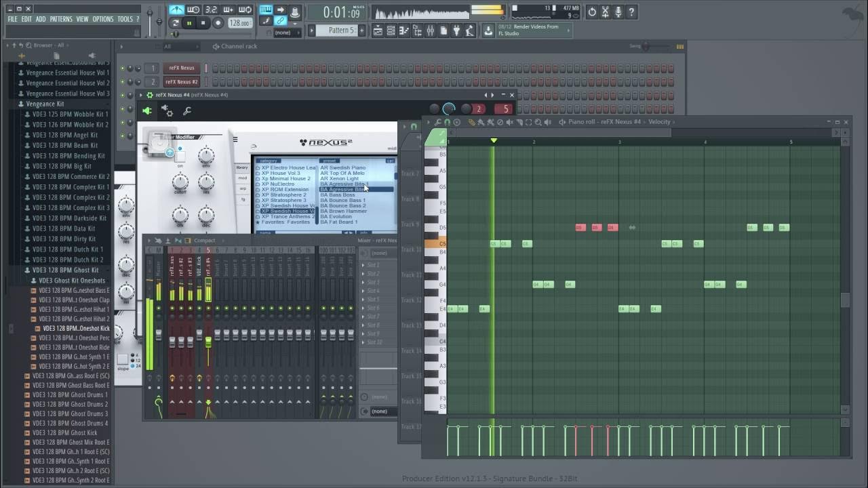This screenshot has width=868, height=488.
Task: Open the FILE menu
Action: click(12, 19)
